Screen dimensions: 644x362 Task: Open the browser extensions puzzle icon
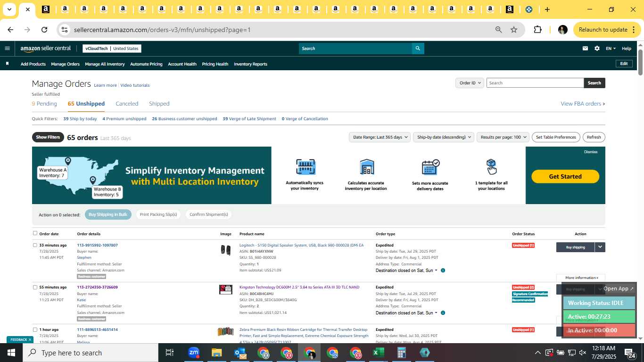tap(537, 30)
